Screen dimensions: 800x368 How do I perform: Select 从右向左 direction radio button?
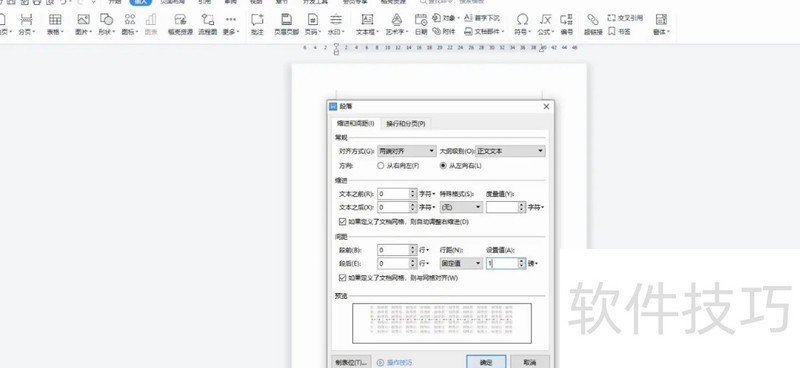(x=381, y=165)
